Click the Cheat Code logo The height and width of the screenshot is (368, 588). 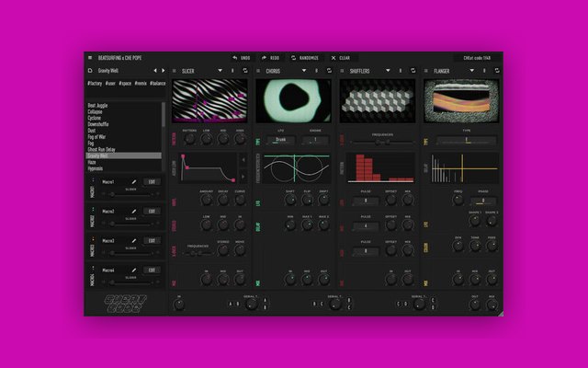(125, 304)
